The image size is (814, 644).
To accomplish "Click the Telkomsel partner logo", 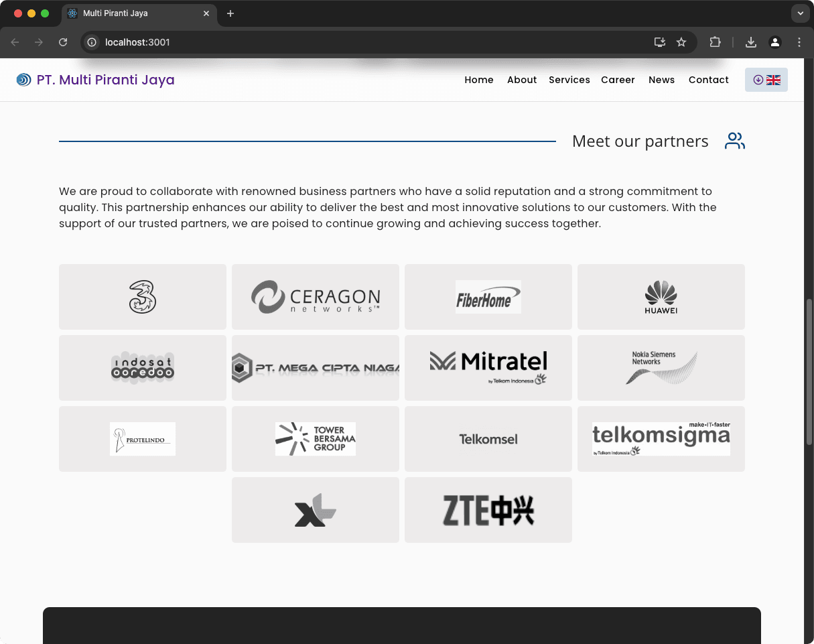I will (x=488, y=439).
